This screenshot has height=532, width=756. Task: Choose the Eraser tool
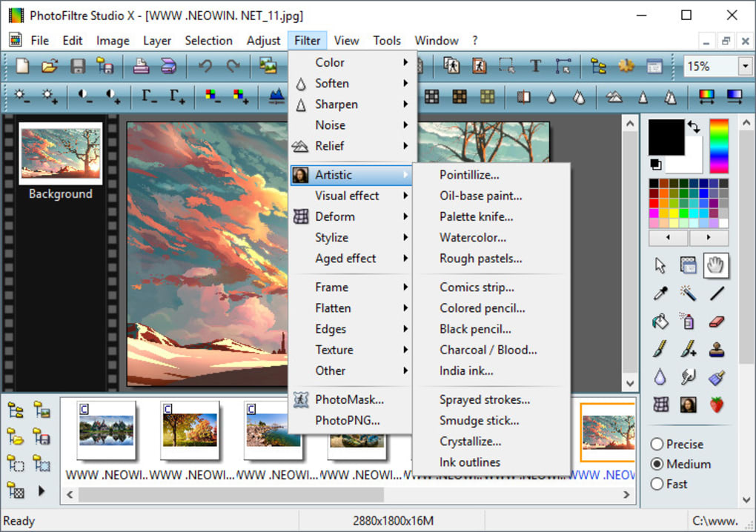click(716, 321)
